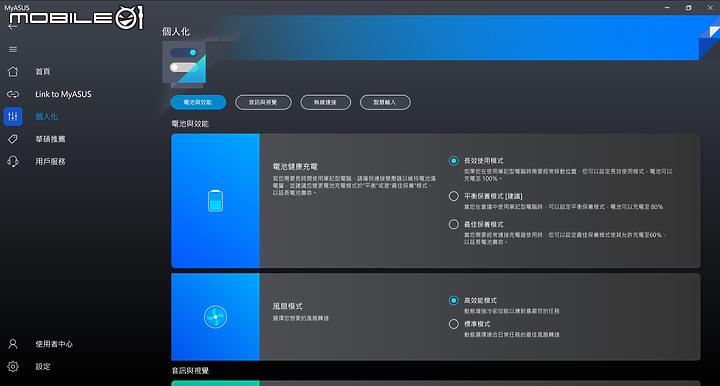
Task: Open the 設定 gear icon
Action: [x=13, y=366]
